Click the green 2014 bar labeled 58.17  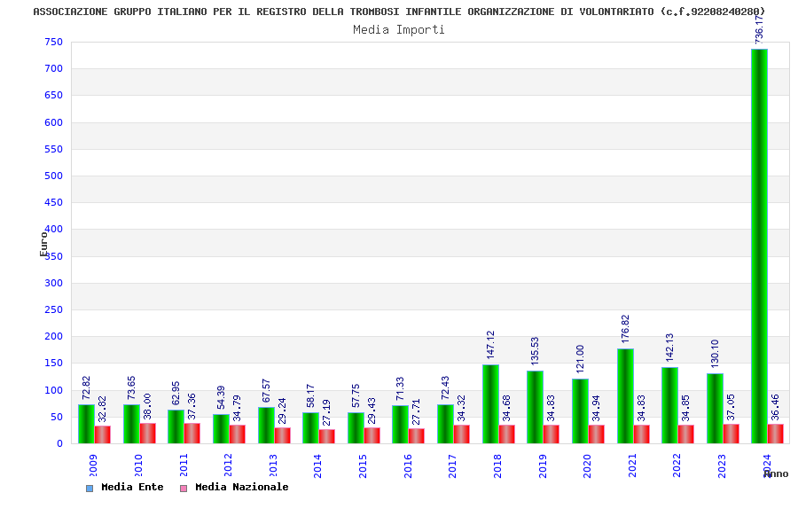click(x=311, y=428)
